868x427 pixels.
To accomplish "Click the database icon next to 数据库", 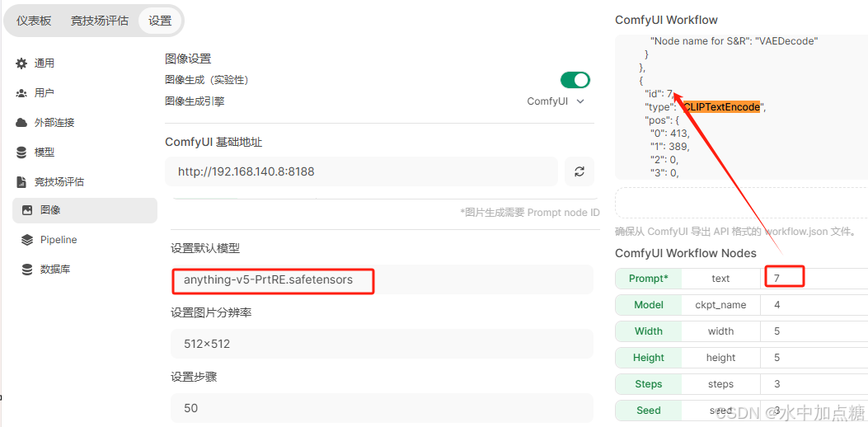I will [x=26, y=270].
